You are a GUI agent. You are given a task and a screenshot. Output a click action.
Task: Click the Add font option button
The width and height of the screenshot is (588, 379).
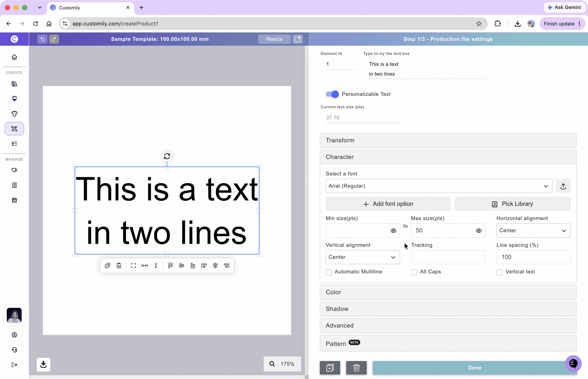click(388, 204)
